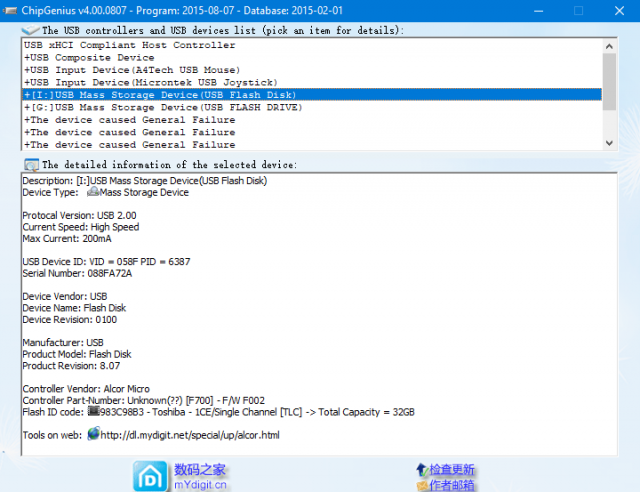Click the Device Vendor: USB line
Screen dimensions: 640x492
(65, 296)
